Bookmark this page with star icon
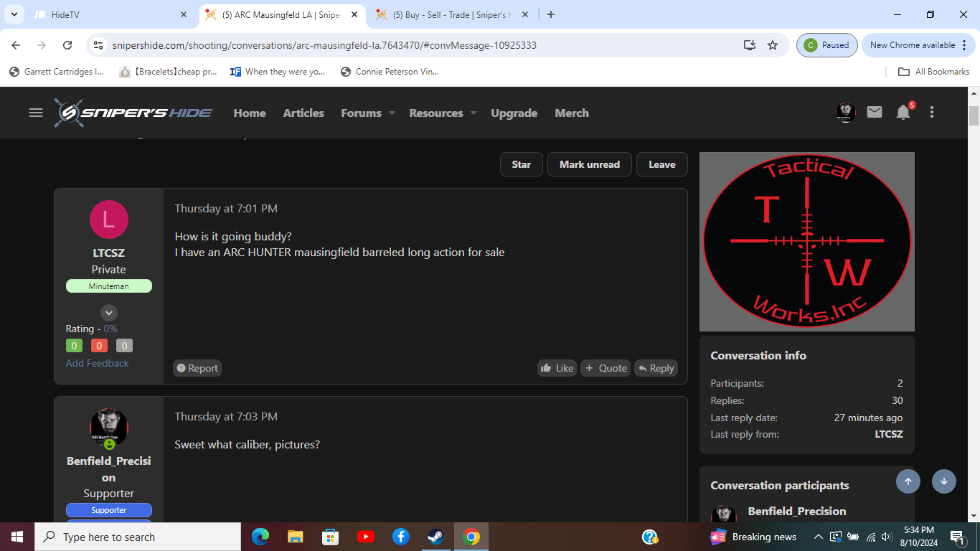 pyautogui.click(x=773, y=45)
